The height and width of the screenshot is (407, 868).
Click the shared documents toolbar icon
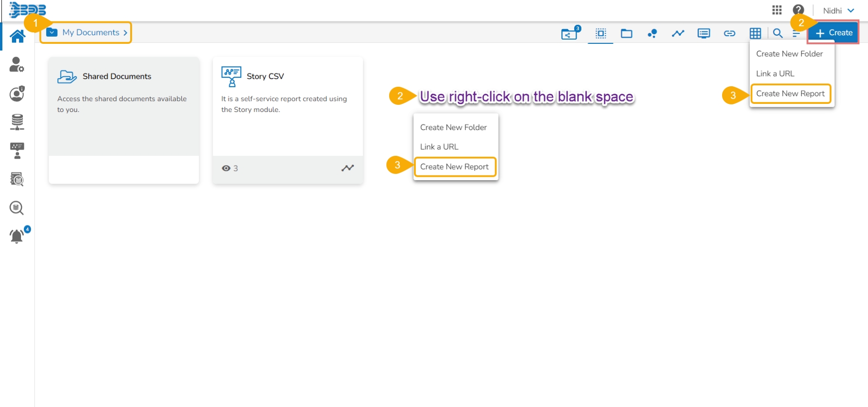coord(569,33)
